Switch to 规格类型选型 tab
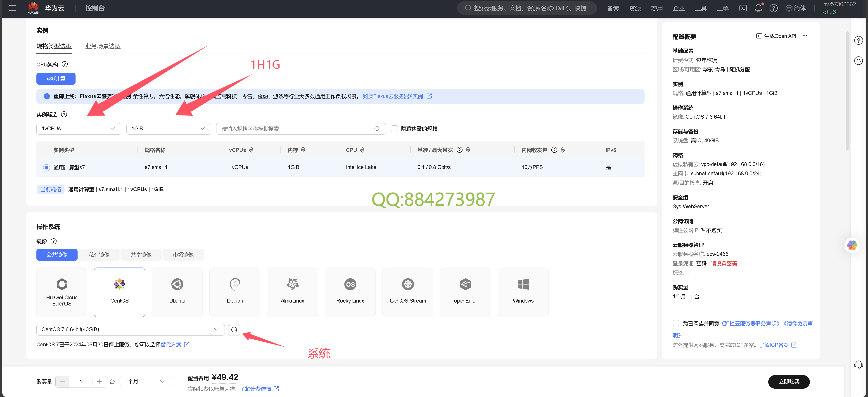This screenshot has width=868, height=397. [54, 46]
